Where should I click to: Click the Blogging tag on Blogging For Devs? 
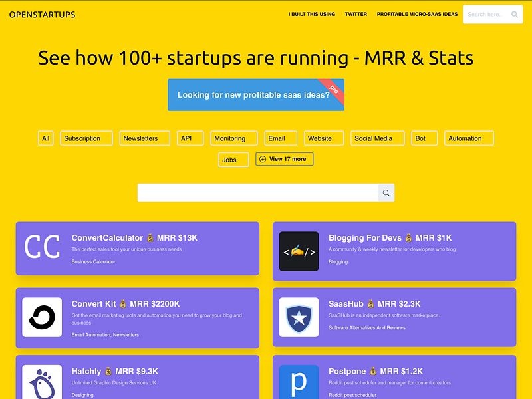click(338, 261)
